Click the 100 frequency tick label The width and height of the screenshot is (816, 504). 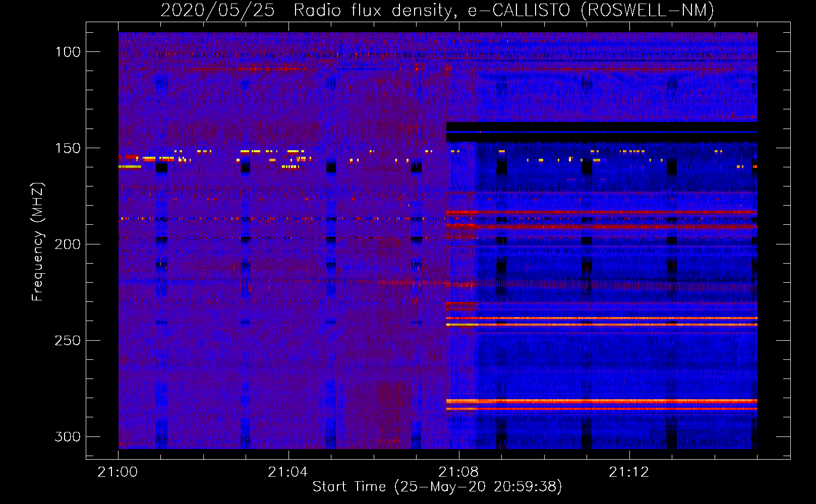68,52
